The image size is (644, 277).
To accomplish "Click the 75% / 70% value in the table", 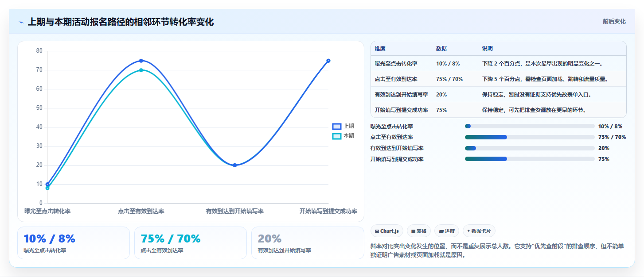I will pyautogui.click(x=449, y=79).
